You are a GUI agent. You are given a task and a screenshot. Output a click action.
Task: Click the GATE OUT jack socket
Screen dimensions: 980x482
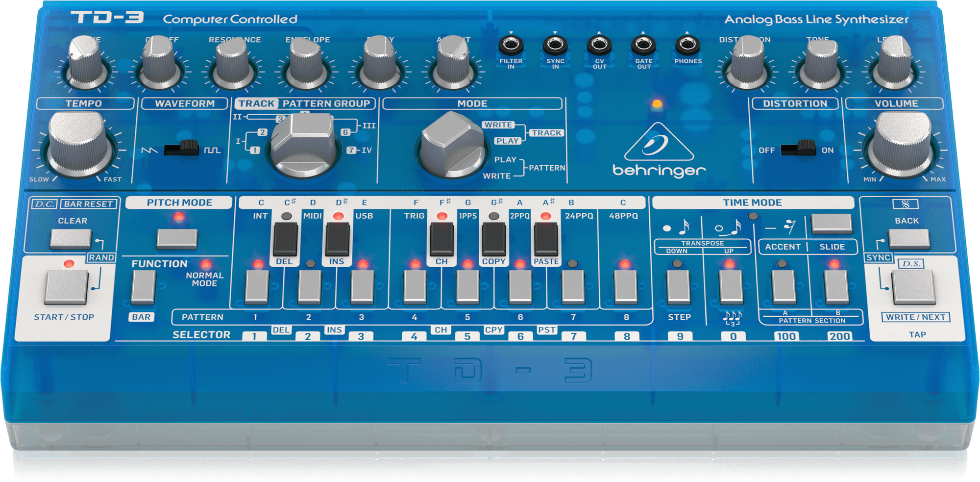tap(643, 46)
